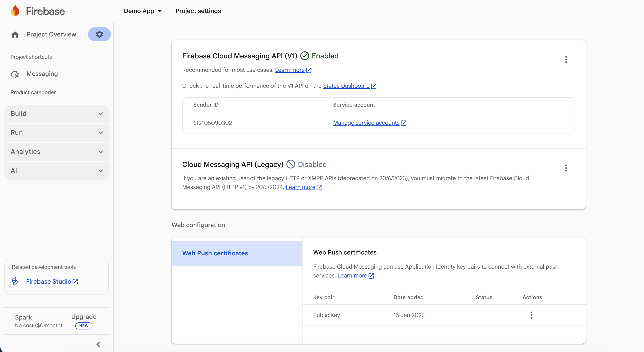Open Manage service accounts link
Viewport: 644px width, 352px height.
[366, 123]
